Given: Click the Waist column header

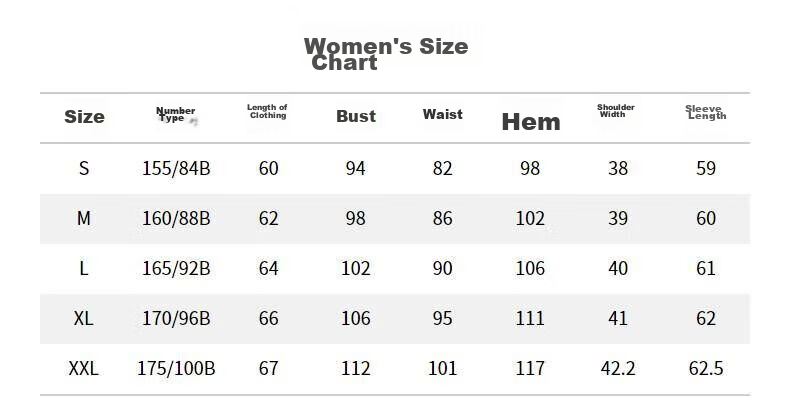Looking at the screenshot, I should [x=442, y=114].
